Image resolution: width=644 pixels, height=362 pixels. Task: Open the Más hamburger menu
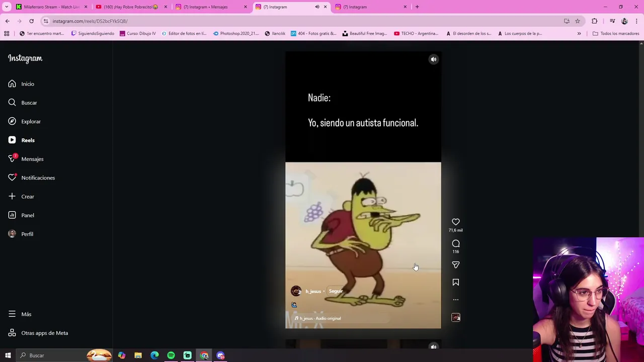[20, 314]
